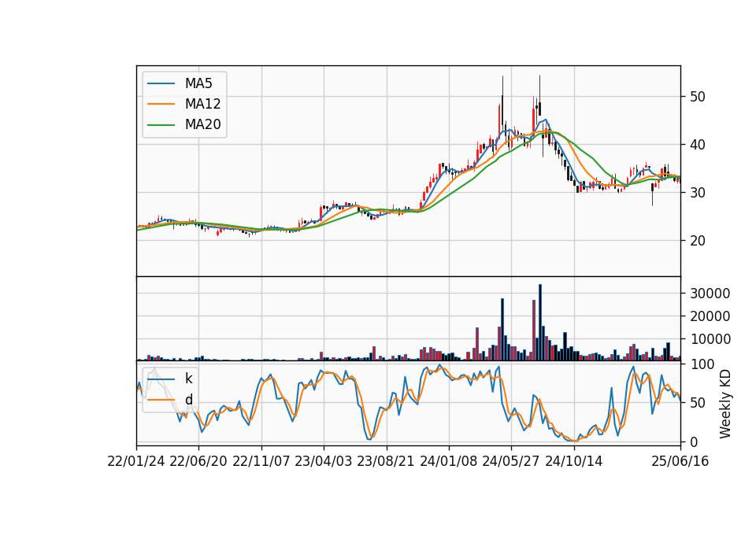Screen dimensions: 756x543
Task: Click the volume axis label 20000
Action: [x=710, y=316]
